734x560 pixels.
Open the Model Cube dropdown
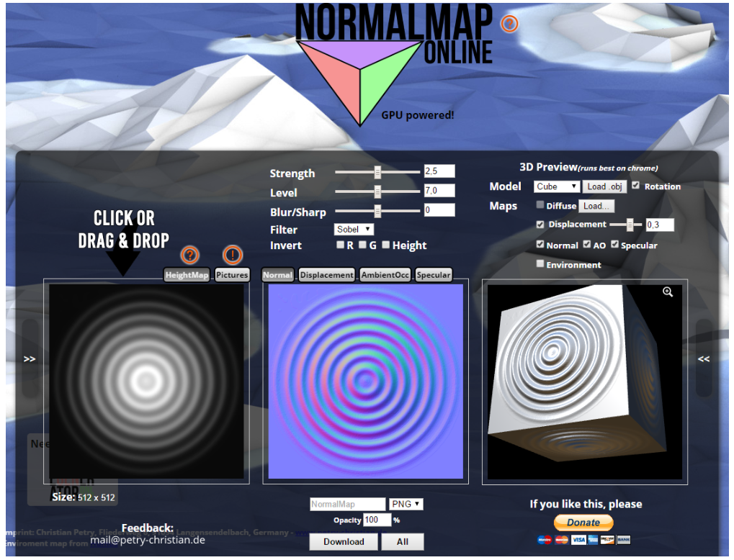click(x=557, y=186)
